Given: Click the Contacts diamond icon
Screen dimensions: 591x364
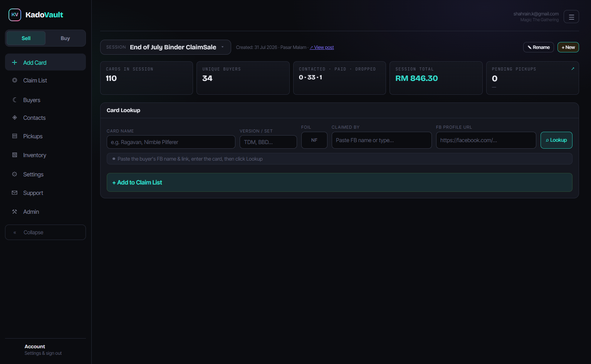Looking at the screenshot, I should coord(15,117).
